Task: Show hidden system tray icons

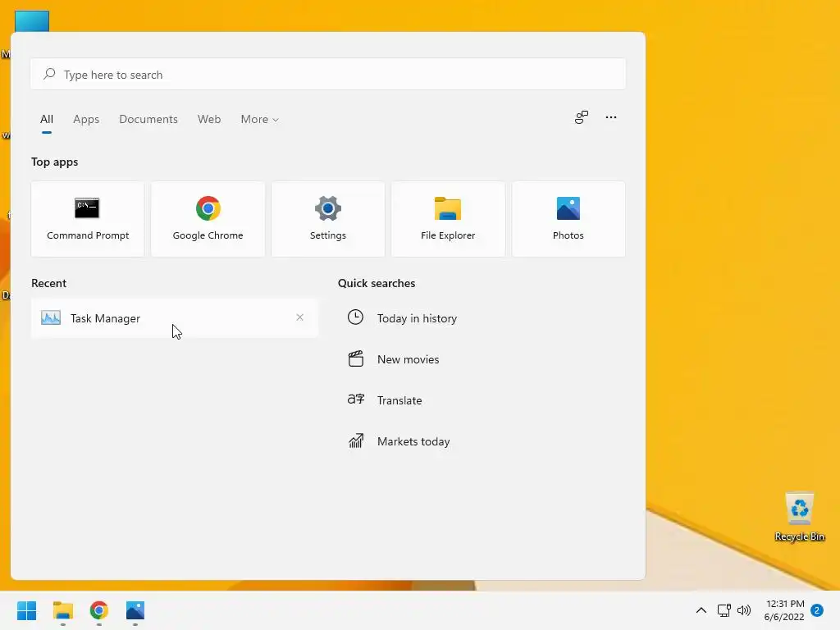Action: [701, 610]
